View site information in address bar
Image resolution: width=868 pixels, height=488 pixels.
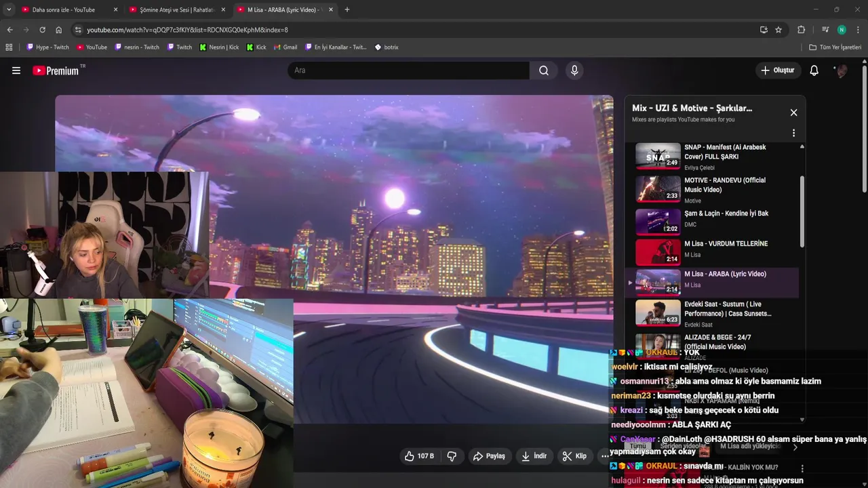(78, 30)
